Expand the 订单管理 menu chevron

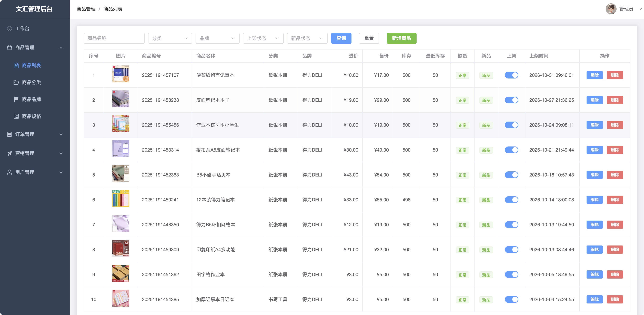coord(61,134)
